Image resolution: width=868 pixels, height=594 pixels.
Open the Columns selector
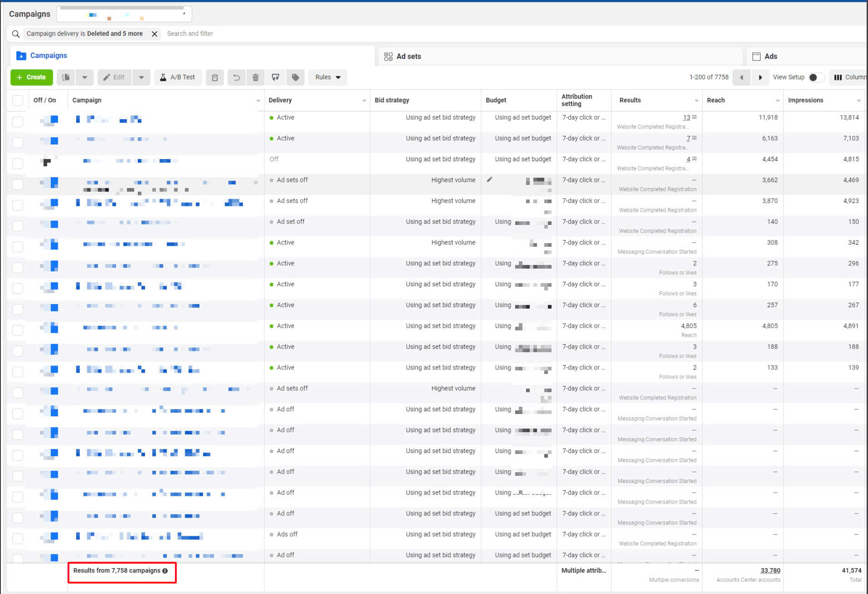[x=848, y=77]
